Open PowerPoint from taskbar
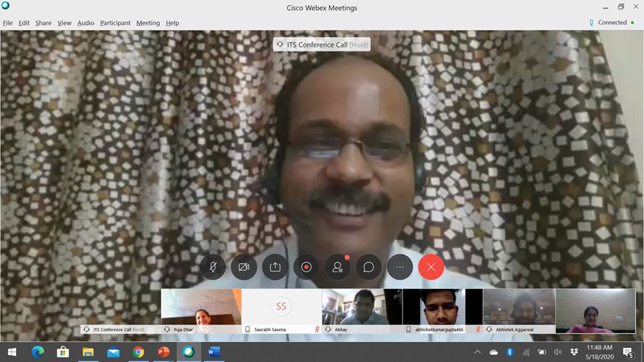 [x=164, y=352]
